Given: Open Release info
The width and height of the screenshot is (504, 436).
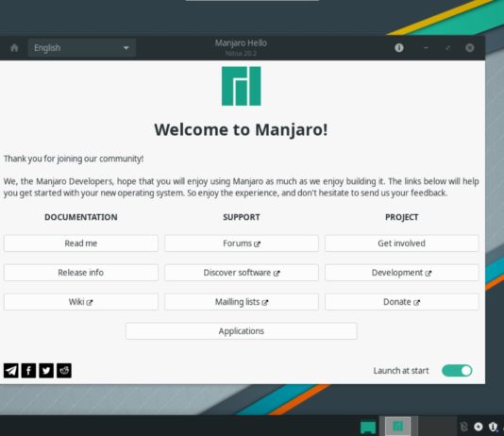Looking at the screenshot, I should (81, 273).
